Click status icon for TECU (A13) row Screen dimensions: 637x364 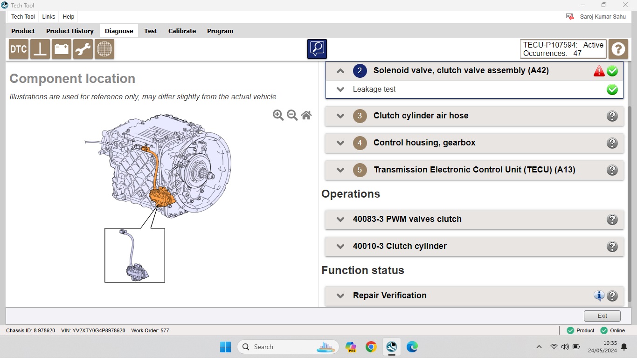click(x=612, y=170)
